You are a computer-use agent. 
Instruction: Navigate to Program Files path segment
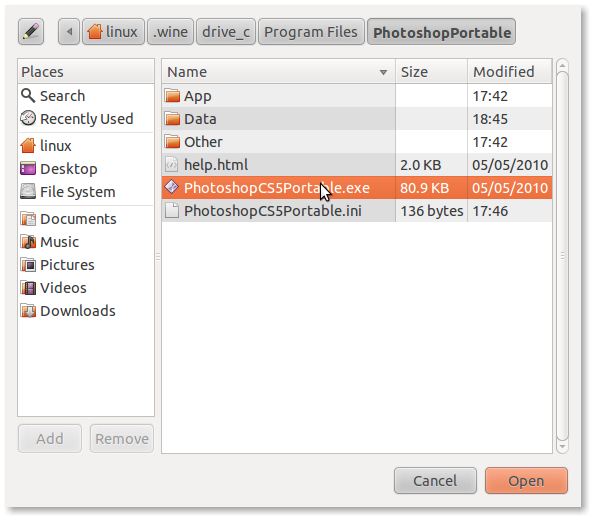311,32
